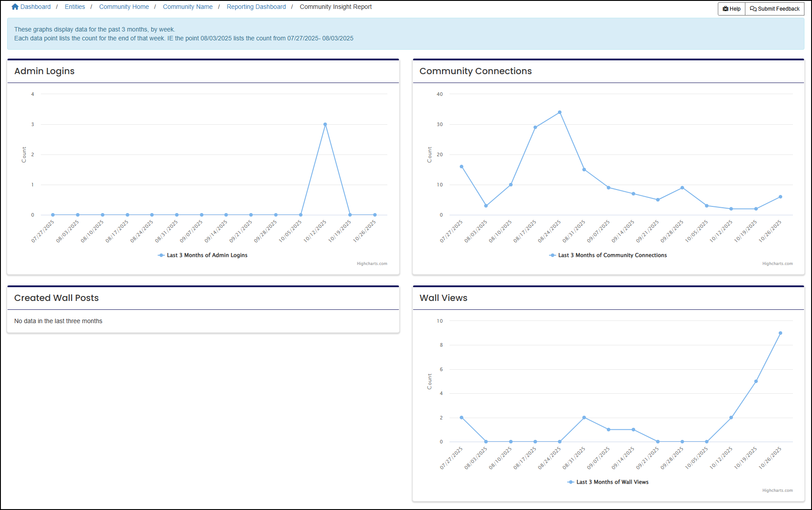812x510 pixels.
Task: Click the speech-bubble icon on Submit Feedback
Action: click(752, 8)
